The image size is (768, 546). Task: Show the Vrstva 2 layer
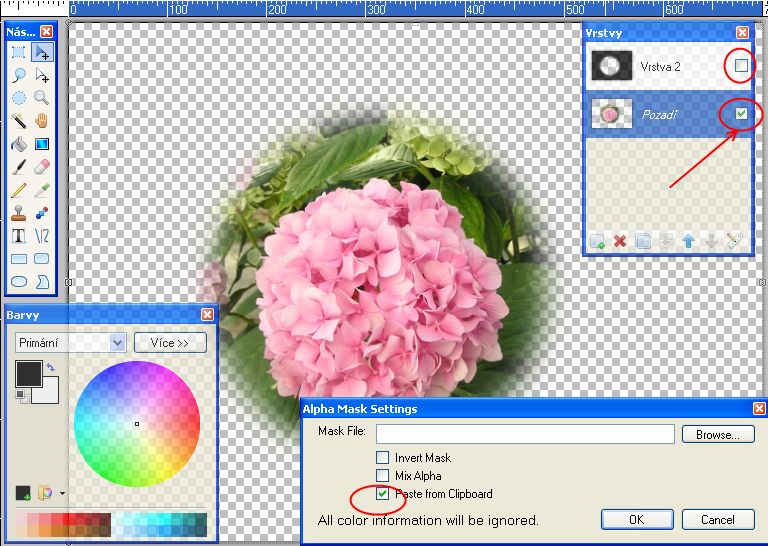[741, 66]
